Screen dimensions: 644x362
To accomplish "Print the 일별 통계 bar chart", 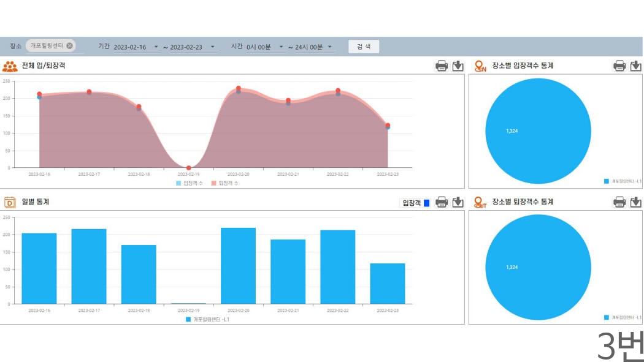I will click(x=441, y=202).
